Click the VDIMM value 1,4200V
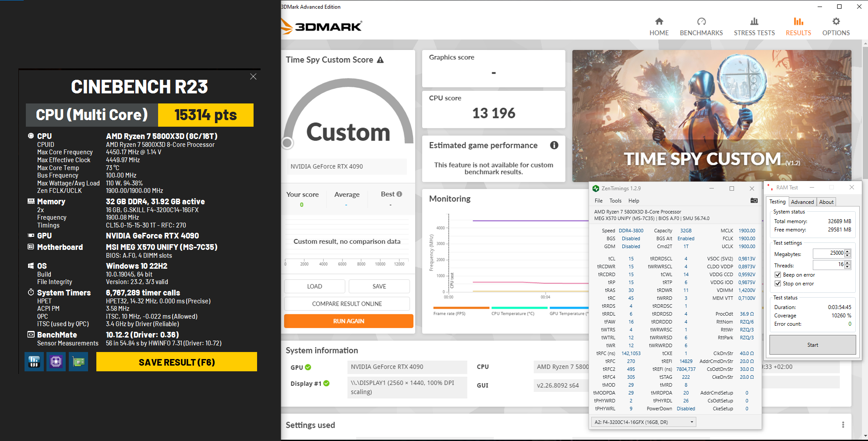 pyautogui.click(x=747, y=290)
